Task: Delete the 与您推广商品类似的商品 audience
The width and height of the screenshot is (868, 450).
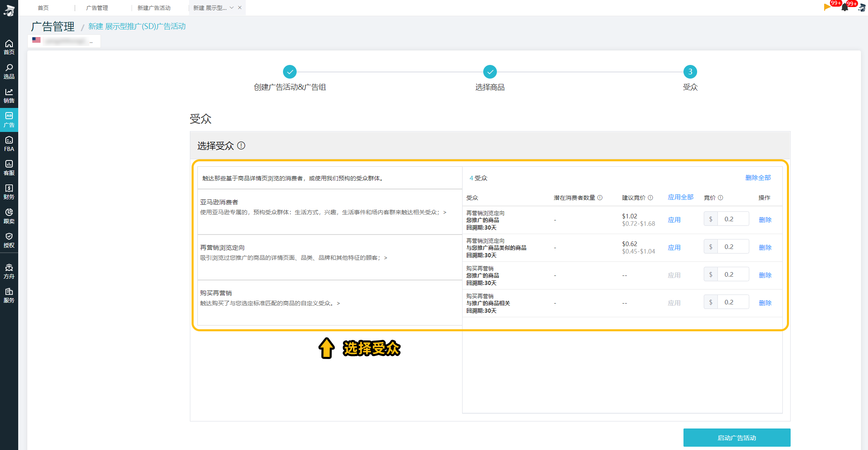Action: [x=765, y=248]
